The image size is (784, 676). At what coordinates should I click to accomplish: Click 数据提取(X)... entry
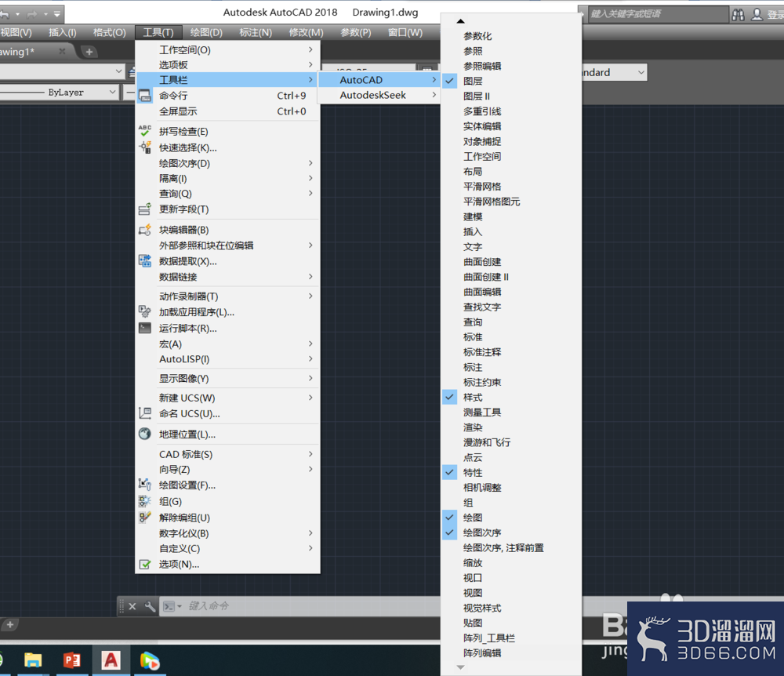227,261
